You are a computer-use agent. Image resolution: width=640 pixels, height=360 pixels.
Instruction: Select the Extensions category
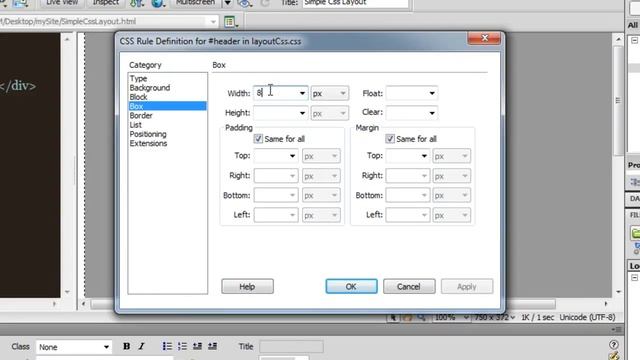148,144
